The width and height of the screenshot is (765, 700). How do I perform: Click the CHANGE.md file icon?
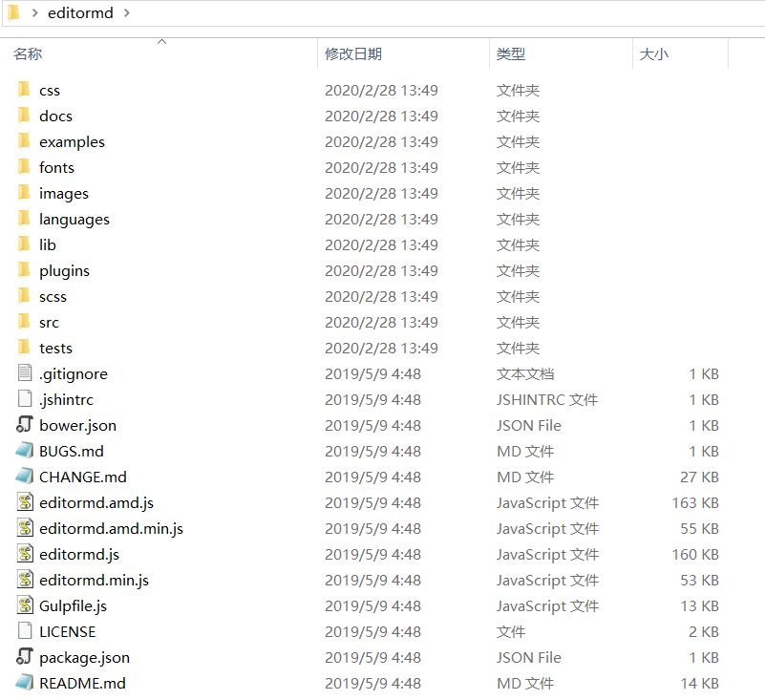coord(25,477)
